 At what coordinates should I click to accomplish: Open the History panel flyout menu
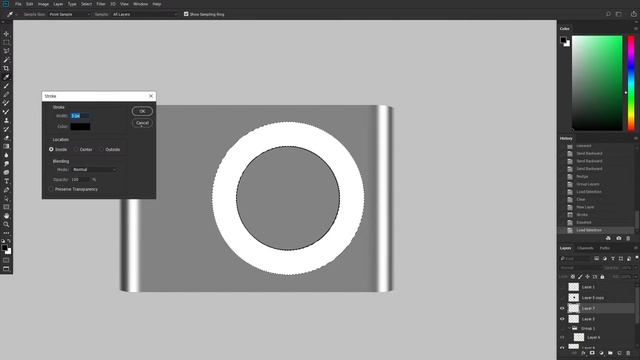click(x=636, y=138)
